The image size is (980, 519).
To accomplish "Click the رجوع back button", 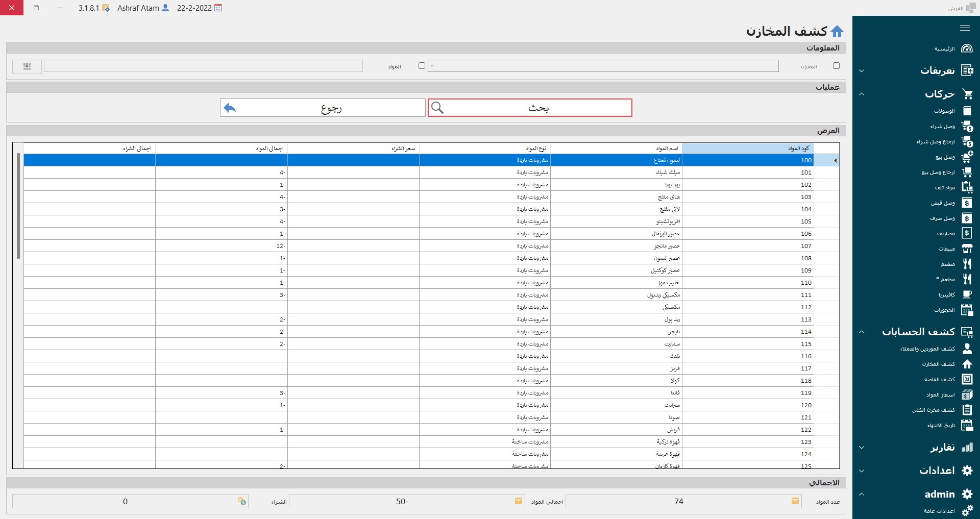I will coord(323,108).
